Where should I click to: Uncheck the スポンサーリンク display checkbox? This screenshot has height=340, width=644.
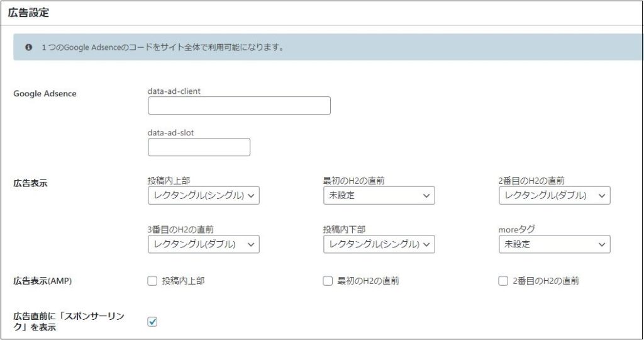(152, 322)
